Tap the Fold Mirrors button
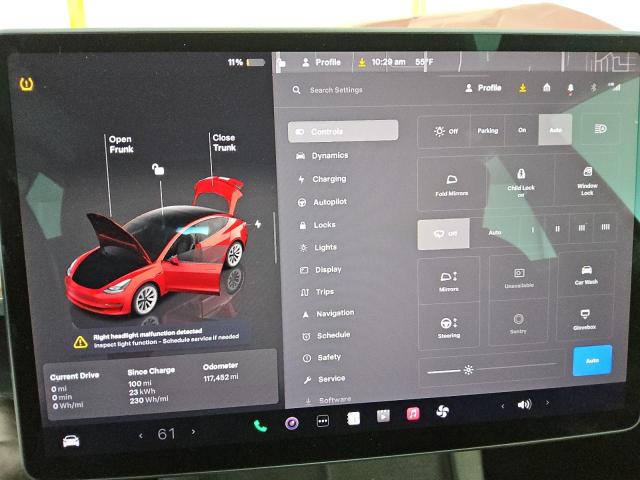This screenshot has width=640, height=480. click(x=451, y=185)
